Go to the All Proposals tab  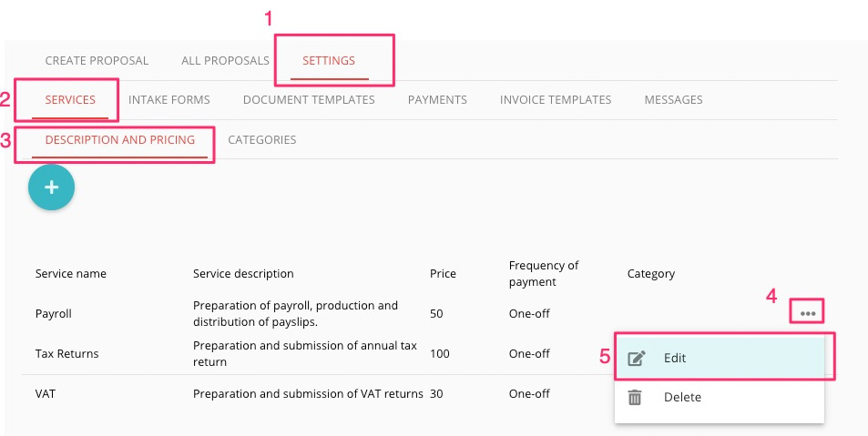coord(225,61)
